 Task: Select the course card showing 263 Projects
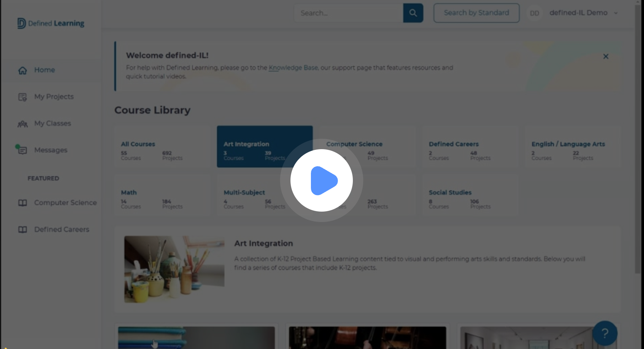click(x=367, y=195)
